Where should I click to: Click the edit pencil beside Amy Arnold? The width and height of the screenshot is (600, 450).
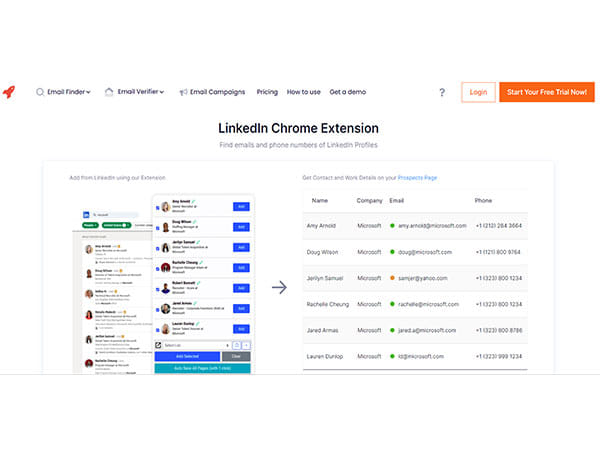coord(194,201)
